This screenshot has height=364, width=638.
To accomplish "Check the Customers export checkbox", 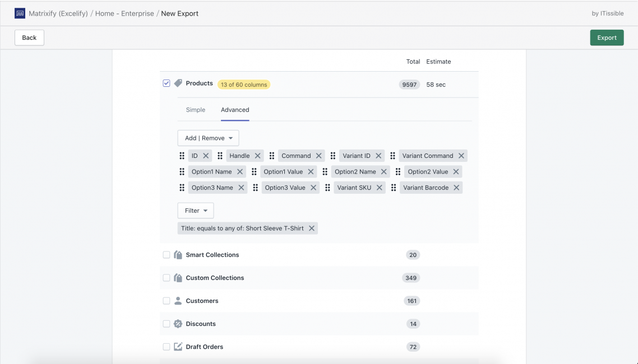I will point(166,300).
